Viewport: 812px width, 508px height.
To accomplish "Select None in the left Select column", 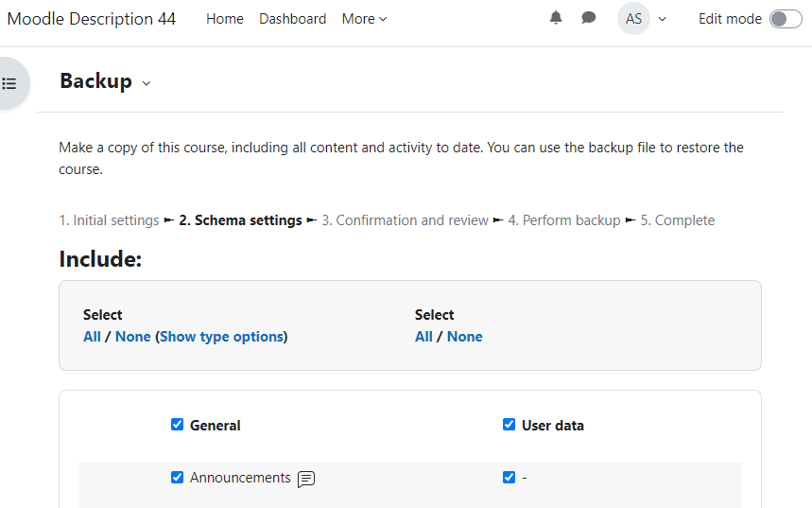I will click(132, 337).
